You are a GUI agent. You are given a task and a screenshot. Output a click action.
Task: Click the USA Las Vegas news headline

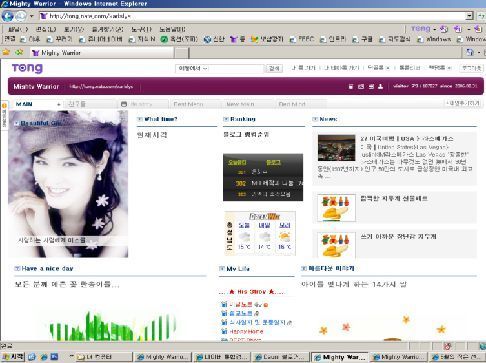[x=407, y=139]
